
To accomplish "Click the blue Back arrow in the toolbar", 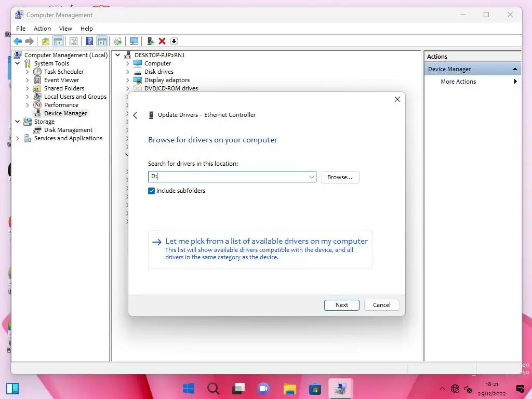I will pyautogui.click(x=18, y=42).
